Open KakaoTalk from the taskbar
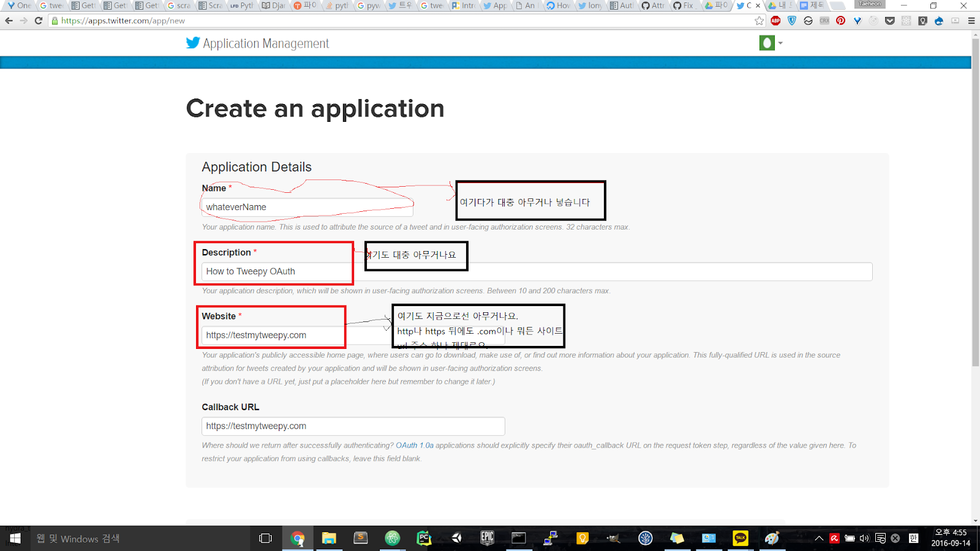Viewport: 980px width, 551px height. pos(741,538)
